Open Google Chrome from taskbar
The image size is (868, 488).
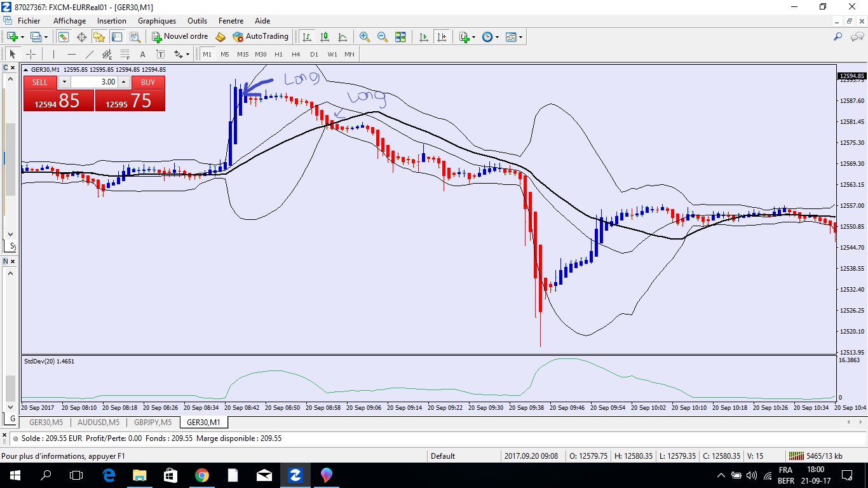pyautogui.click(x=201, y=475)
